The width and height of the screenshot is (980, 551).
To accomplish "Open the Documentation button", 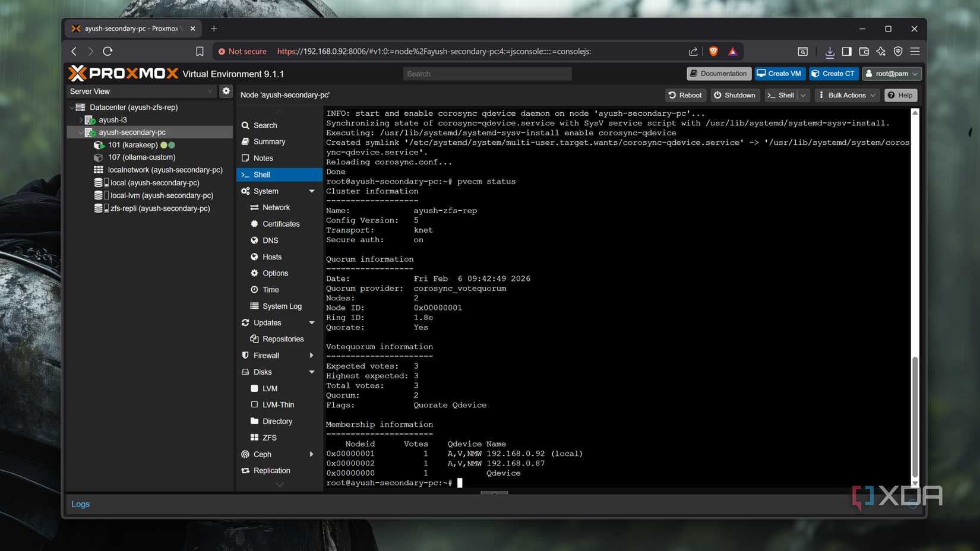I will tap(719, 74).
